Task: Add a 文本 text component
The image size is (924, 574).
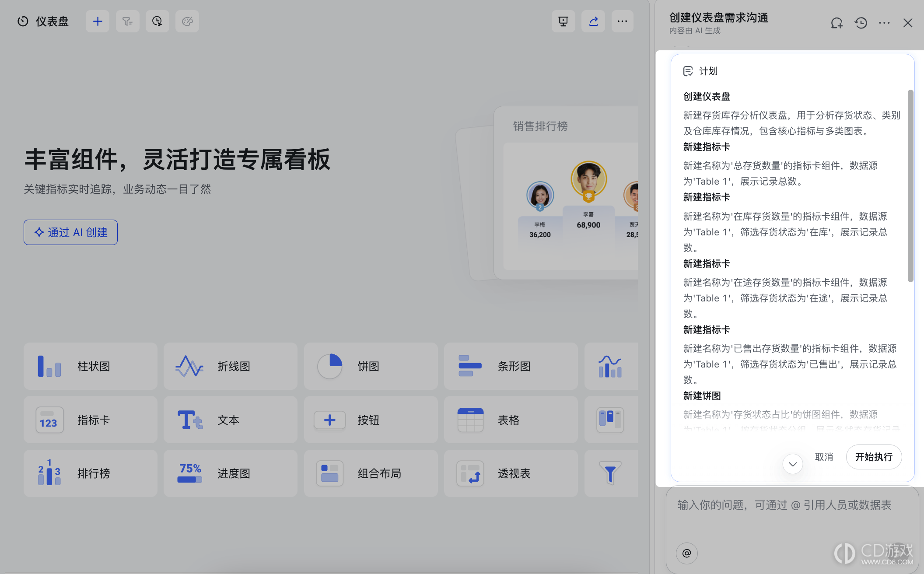Action: tap(231, 420)
